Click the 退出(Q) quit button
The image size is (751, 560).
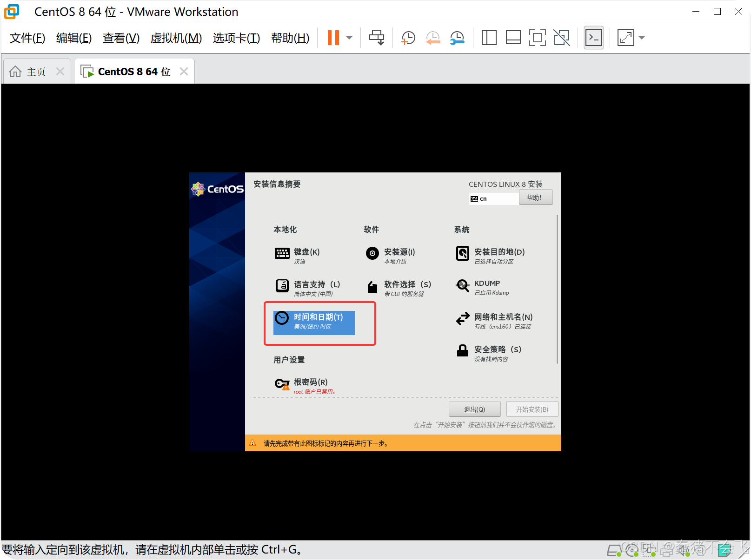(474, 409)
